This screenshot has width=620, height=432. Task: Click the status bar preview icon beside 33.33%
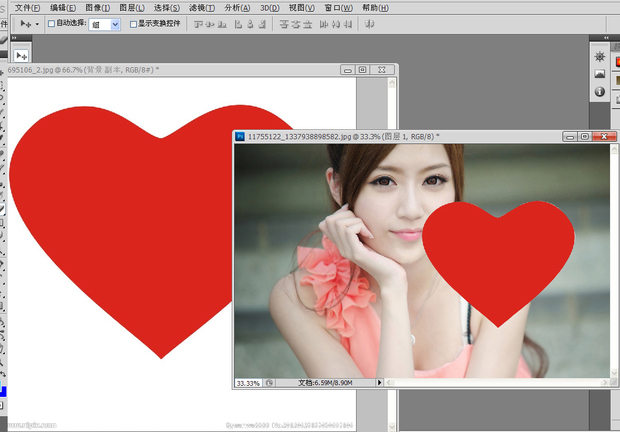click(x=270, y=383)
